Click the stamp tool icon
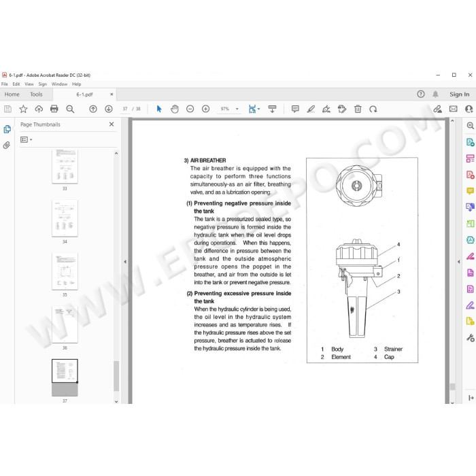The height and width of the screenshot is (476, 476). pyautogui.click(x=342, y=109)
